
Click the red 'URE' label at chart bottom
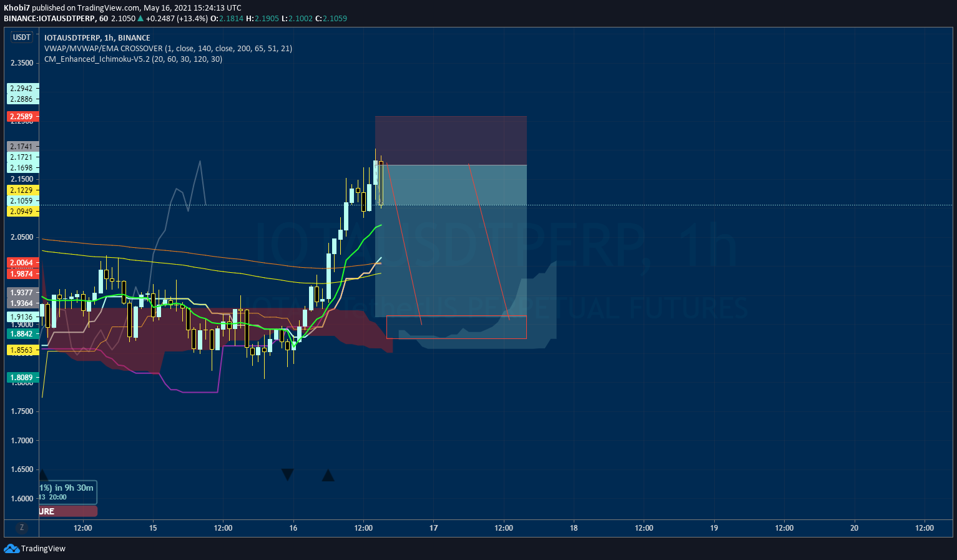tap(68, 511)
